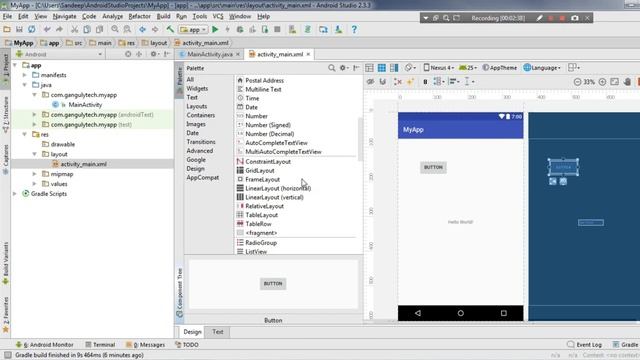Open the Android Monitor tool window
This screenshot has height=360, width=640.
point(44,344)
